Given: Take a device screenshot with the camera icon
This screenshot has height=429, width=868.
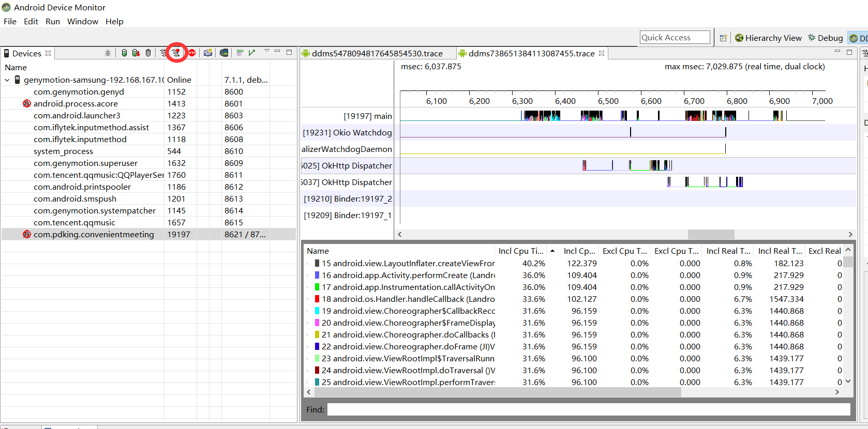Looking at the screenshot, I should (x=208, y=53).
